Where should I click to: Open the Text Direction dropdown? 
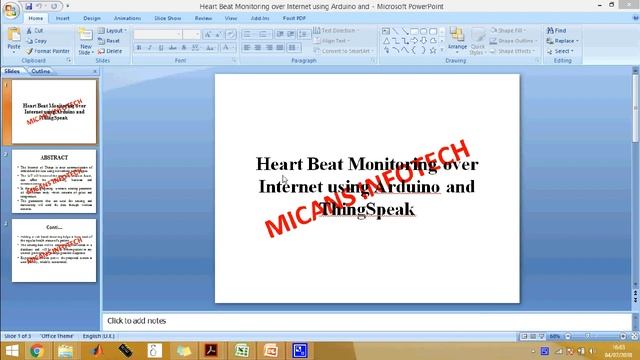[336, 31]
